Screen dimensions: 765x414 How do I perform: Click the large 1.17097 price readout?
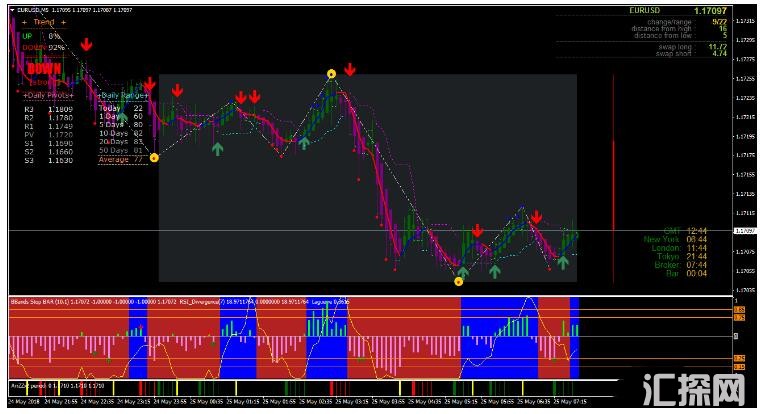pos(710,11)
